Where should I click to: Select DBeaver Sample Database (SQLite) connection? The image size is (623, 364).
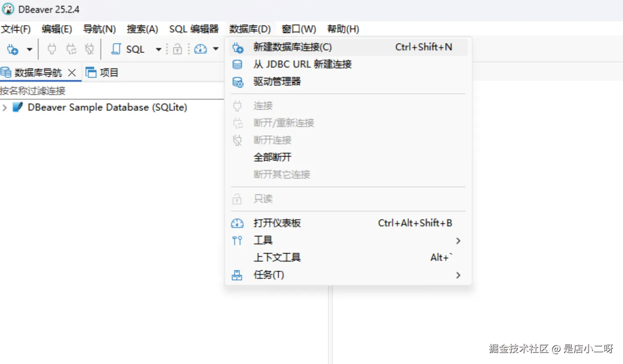tap(107, 107)
